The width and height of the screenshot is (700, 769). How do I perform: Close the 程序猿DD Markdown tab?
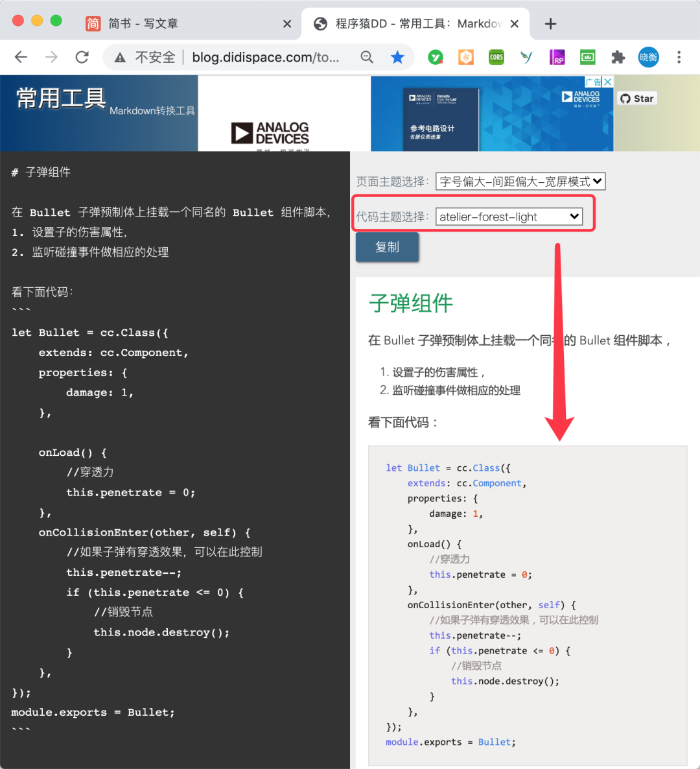point(514,23)
